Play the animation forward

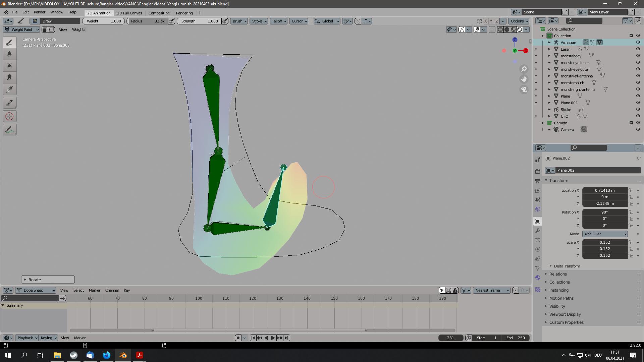coord(273,338)
